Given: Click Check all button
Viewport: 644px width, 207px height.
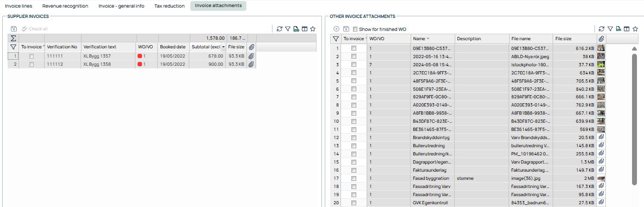Looking at the screenshot, I should 34,29.
